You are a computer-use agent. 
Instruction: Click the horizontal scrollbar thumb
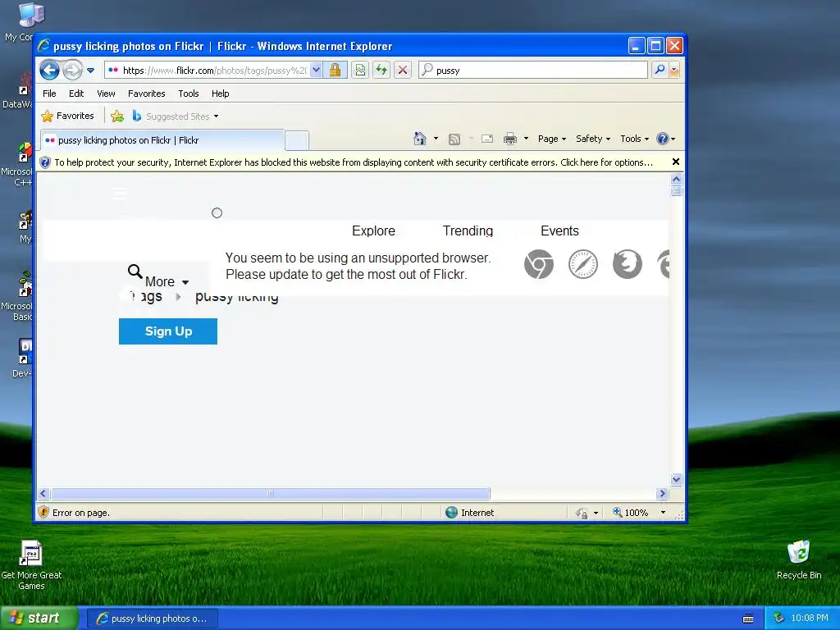coord(271,493)
